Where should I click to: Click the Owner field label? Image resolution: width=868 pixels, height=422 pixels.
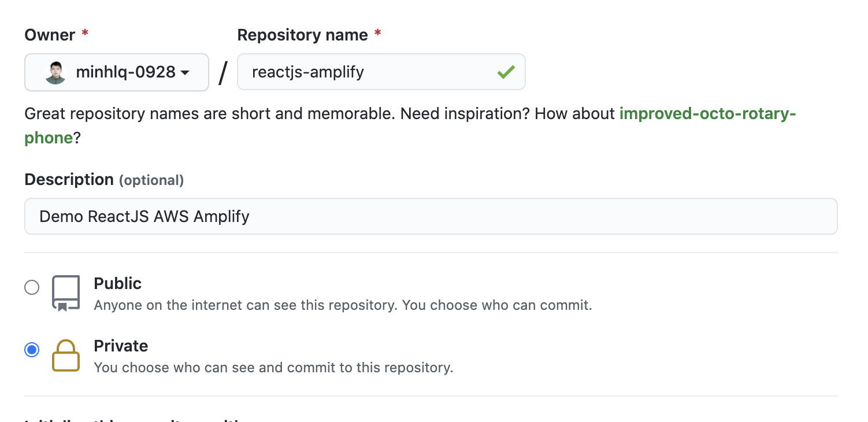coord(49,35)
